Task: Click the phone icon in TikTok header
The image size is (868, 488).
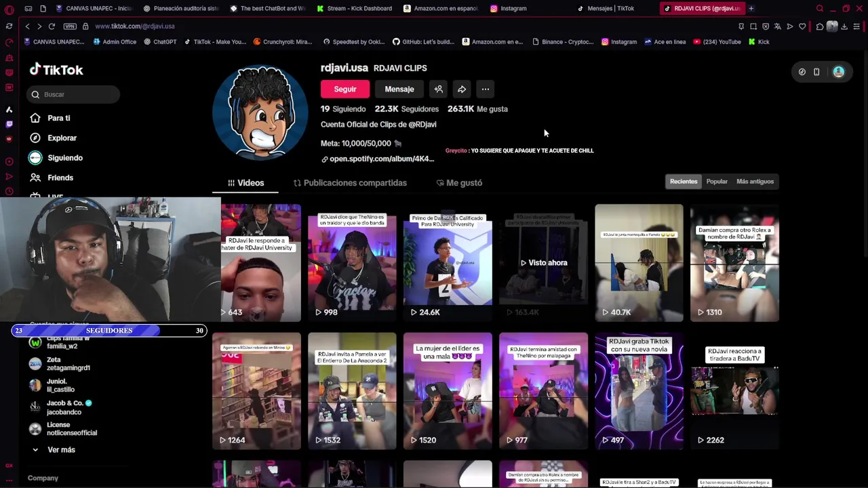Action: (x=816, y=72)
